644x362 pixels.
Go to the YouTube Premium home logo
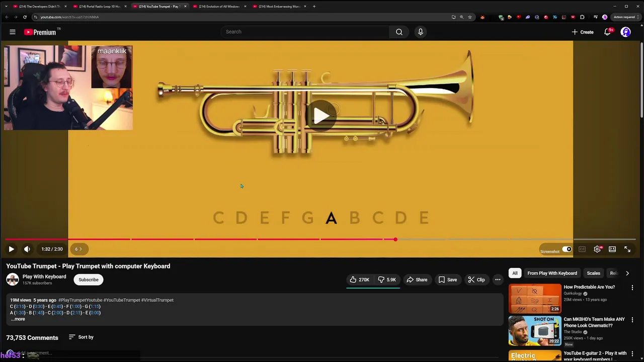[41, 32]
